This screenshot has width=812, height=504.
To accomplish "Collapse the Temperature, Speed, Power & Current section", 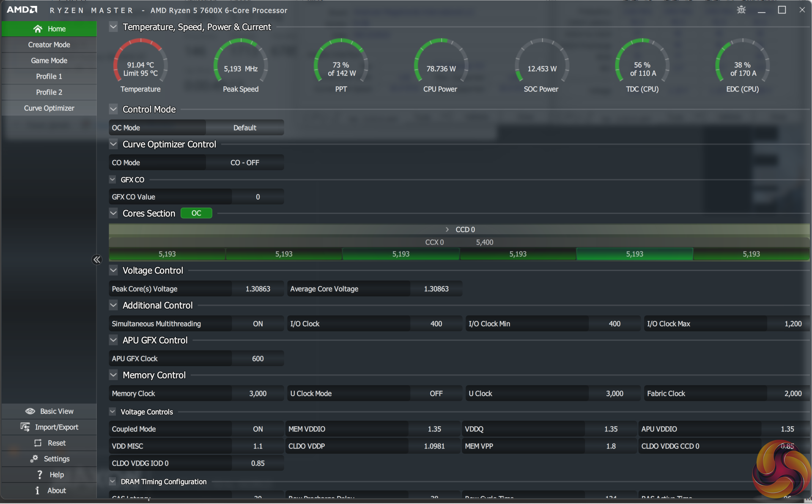I will 113,27.
